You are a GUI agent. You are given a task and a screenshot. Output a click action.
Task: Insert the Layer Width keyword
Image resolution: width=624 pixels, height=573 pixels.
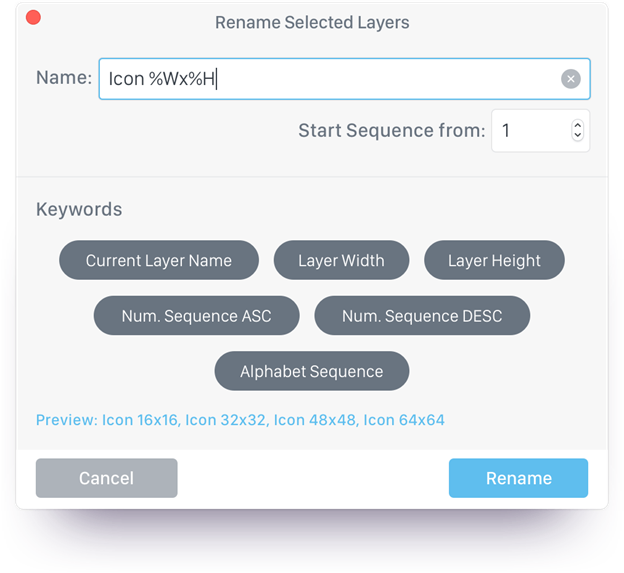pos(341,261)
